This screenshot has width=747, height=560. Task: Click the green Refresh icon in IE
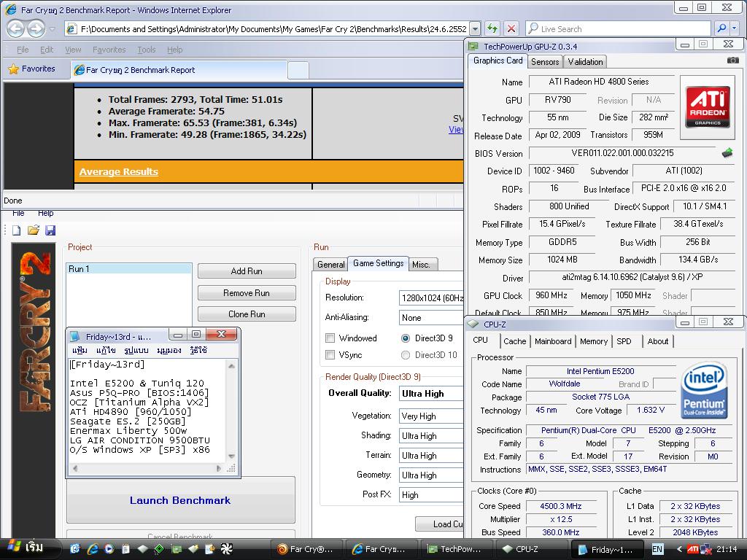pos(492,28)
